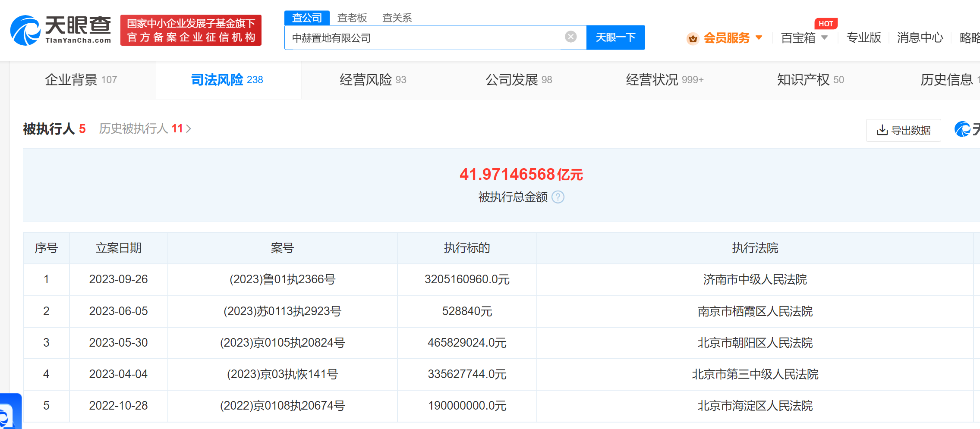Open the 经营状况 999+ tab

[x=665, y=80]
